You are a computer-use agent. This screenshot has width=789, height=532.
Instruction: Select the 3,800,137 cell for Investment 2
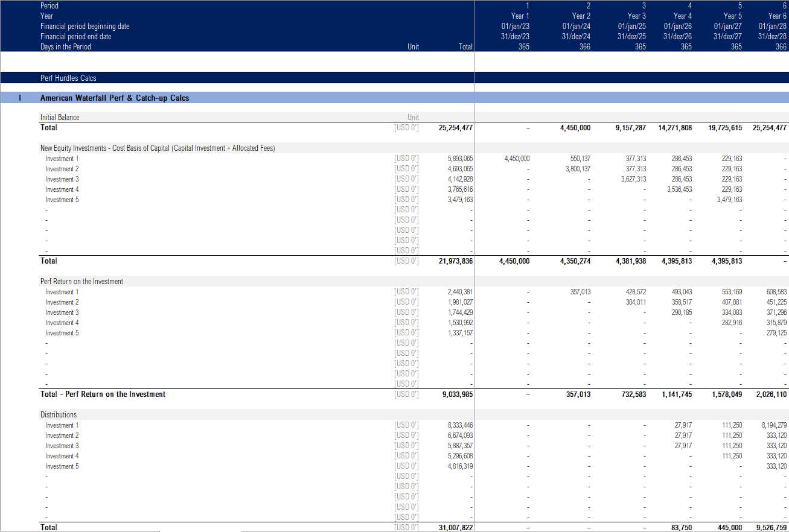[578, 169]
